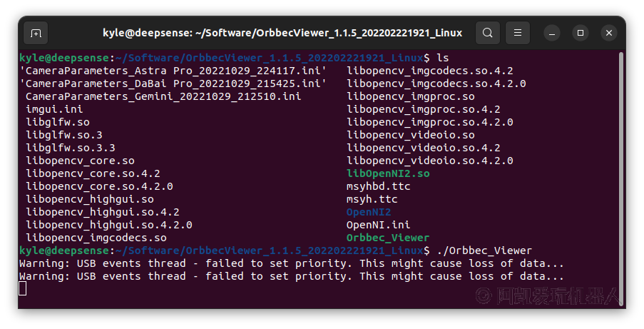
Task: Open the terminal search tool
Action: coord(488,33)
